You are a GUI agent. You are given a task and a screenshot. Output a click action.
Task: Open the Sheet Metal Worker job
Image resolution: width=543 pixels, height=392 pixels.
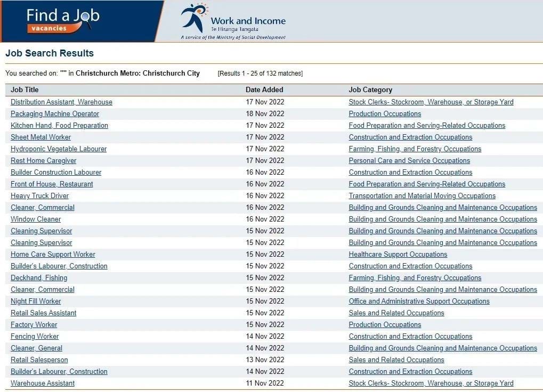pos(40,137)
